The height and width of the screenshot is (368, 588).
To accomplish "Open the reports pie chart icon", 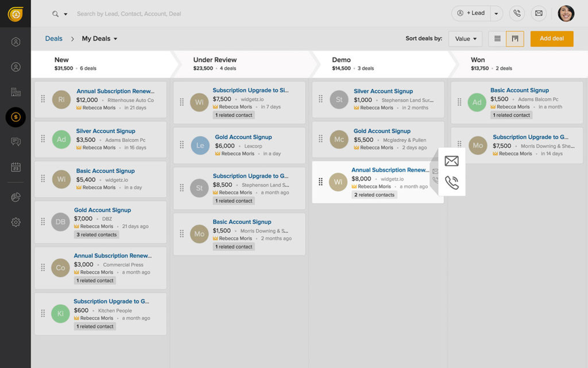I will (x=16, y=197).
